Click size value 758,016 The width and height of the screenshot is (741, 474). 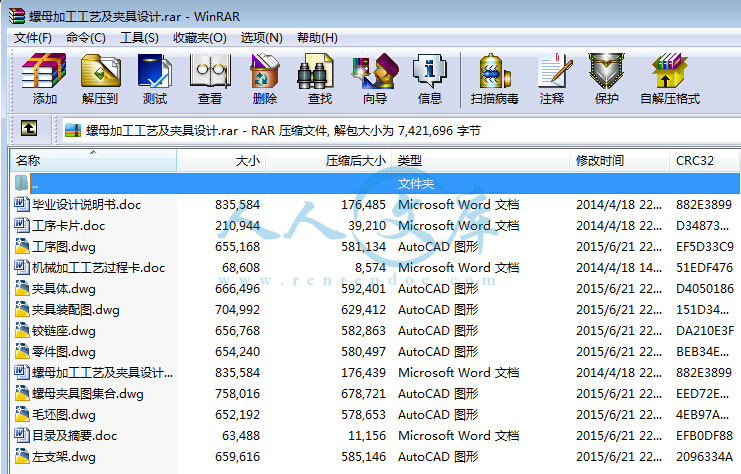238,394
